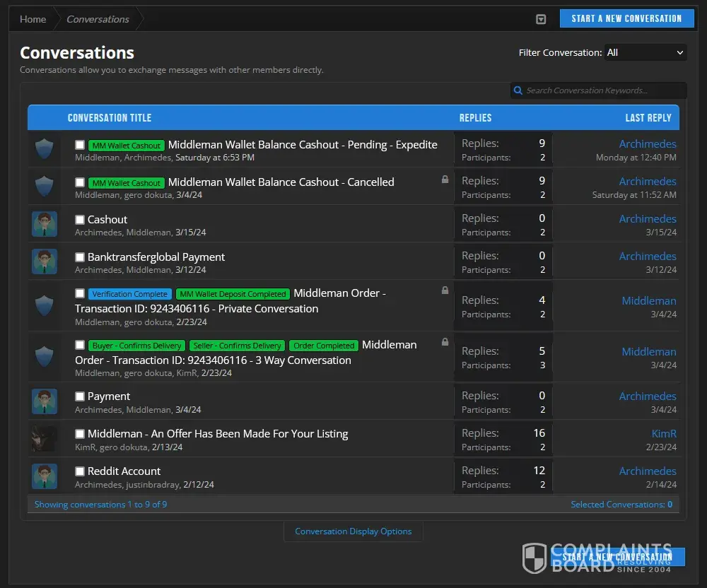
Task: Open the small dropdown icon beside Start a New Conversation
Action: (541, 19)
